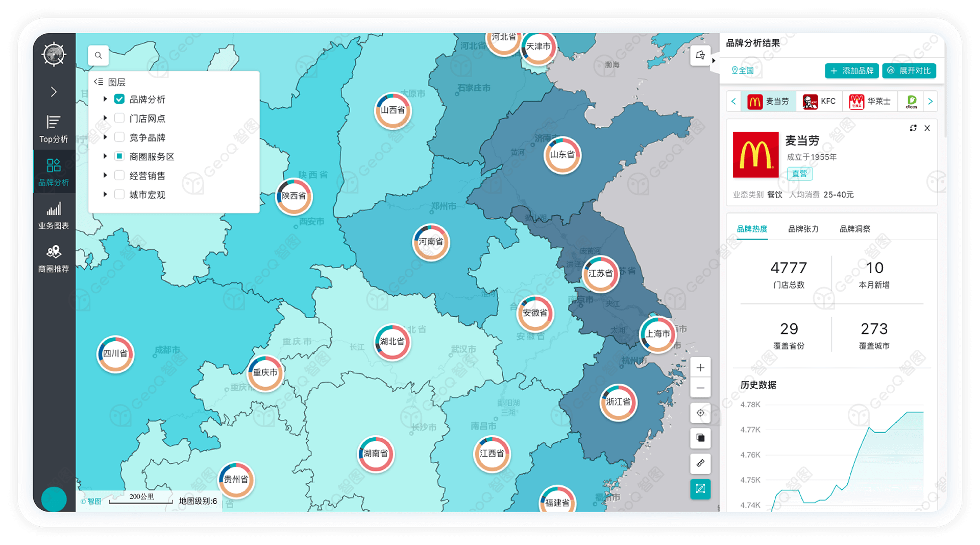This screenshot has width=980, height=545.
Task: Click the 四川省 donut marker
Action: tap(115, 353)
